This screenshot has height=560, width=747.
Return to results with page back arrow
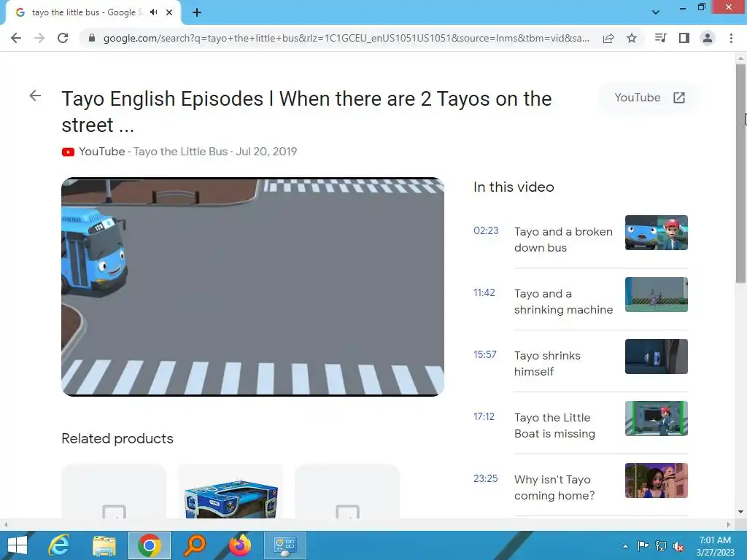pyautogui.click(x=35, y=96)
